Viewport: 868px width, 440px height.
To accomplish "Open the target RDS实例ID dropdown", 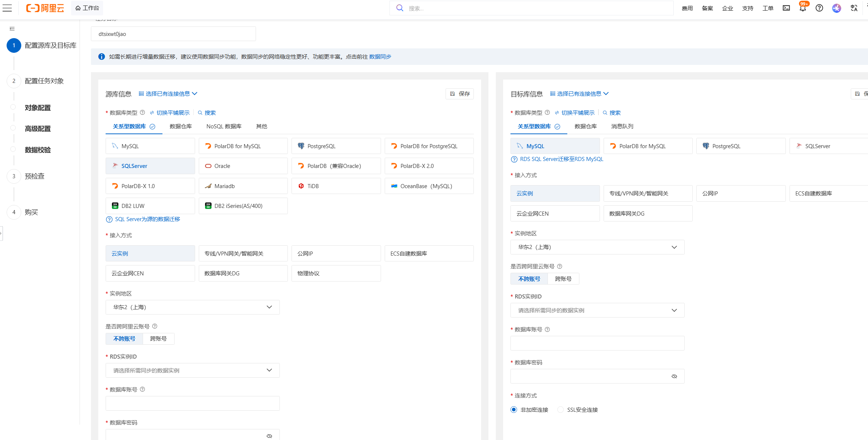I will click(x=597, y=310).
